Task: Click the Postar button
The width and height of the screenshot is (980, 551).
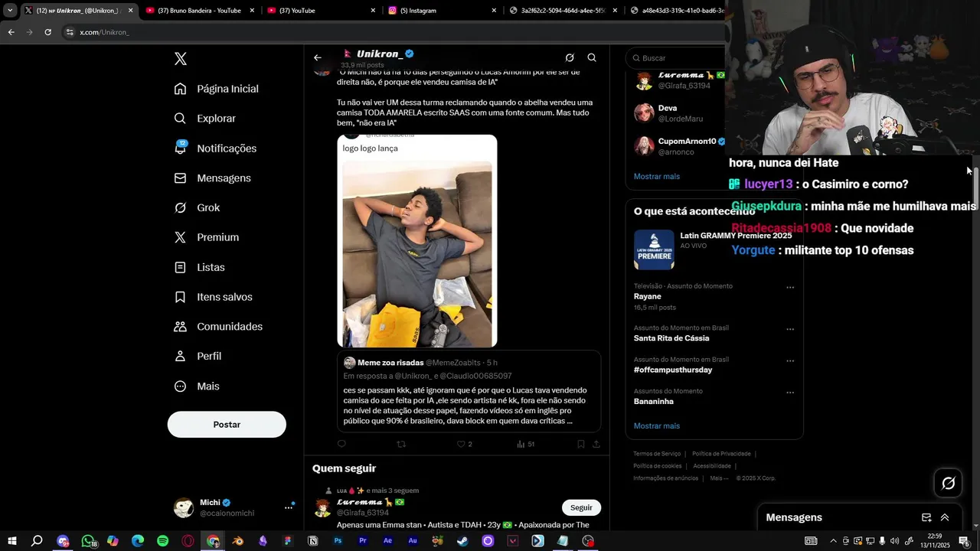Action: [227, 424]
